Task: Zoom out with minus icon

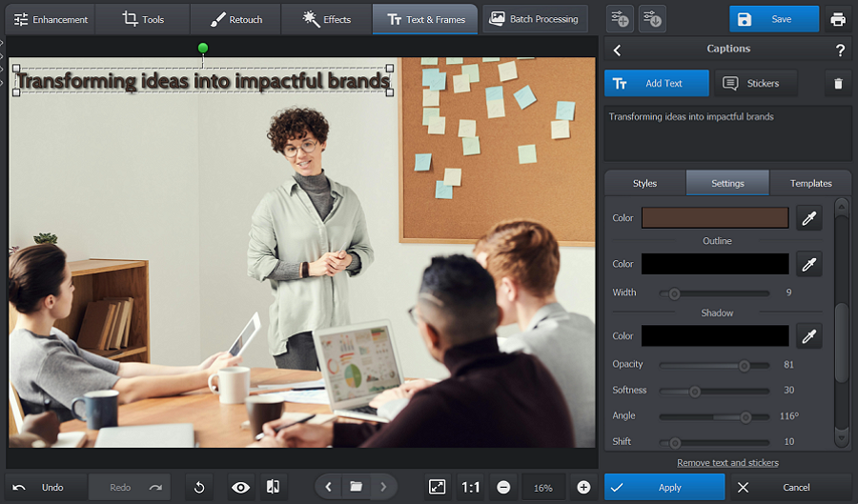Action: (x=503, y=487)
